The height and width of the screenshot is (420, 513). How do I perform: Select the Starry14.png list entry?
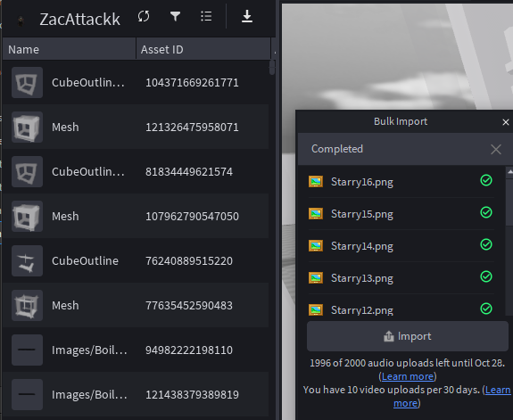click(401, 245)
